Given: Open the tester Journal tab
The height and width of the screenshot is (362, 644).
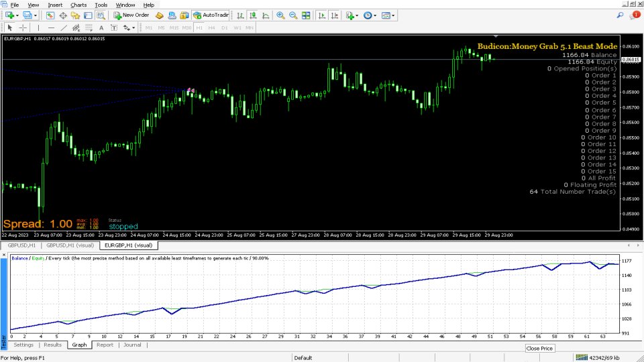Looking at the screenshot, I should click(132, 345).
